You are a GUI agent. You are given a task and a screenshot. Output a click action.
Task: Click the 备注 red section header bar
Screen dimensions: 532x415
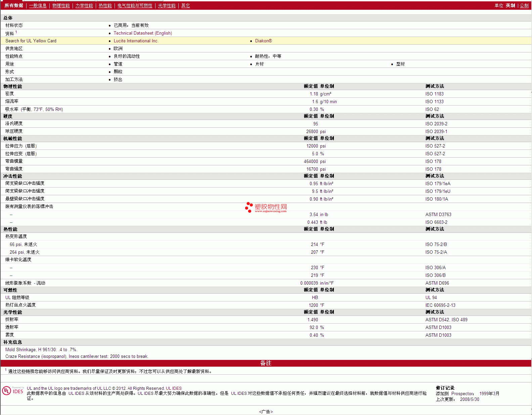(x=266, y=363)
